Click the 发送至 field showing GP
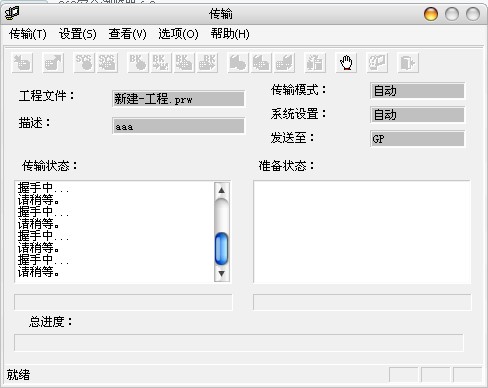The width and height of the screenshot is (488, 388). coord(417,139)
